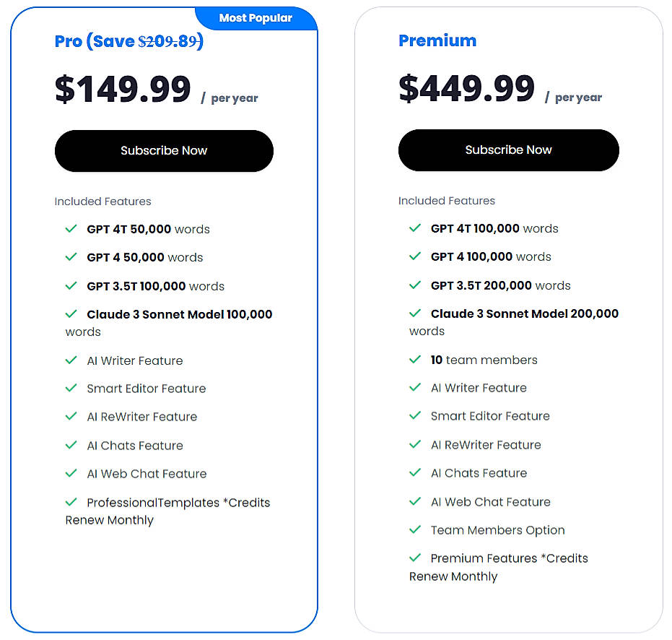Click the checkmark beside AI Web Chat Feature in Premium
The height and width of the screenshot is (640, 672).
coord(415,502)
